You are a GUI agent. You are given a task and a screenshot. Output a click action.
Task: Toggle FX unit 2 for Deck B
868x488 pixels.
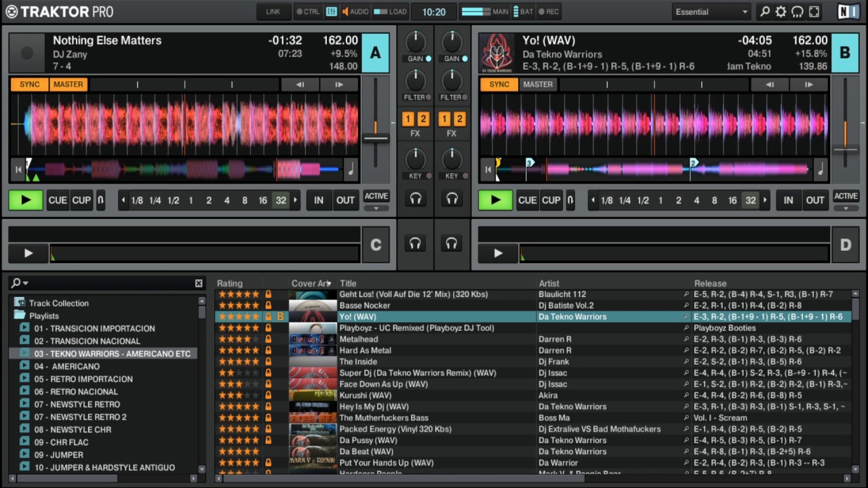pyautogui.click(x=459, y=119)
